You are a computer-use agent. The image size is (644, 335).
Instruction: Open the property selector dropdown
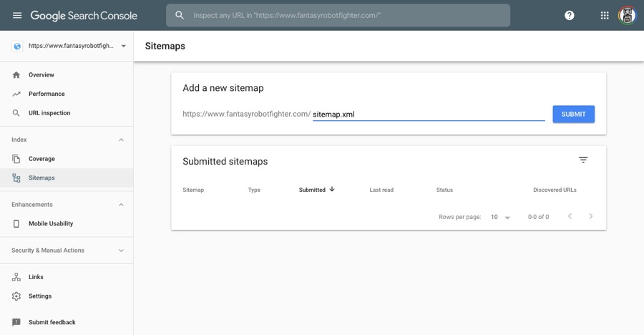coord(123,46)
